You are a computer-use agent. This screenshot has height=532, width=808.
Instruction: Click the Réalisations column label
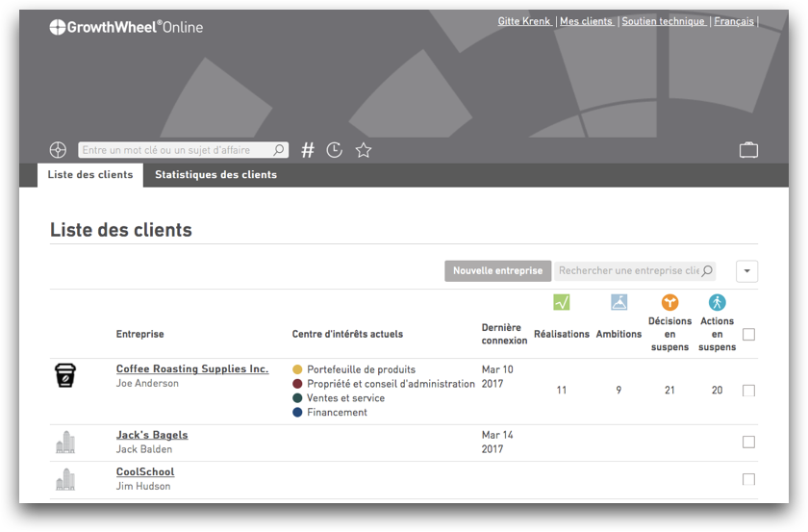click(x=561, y=334)
